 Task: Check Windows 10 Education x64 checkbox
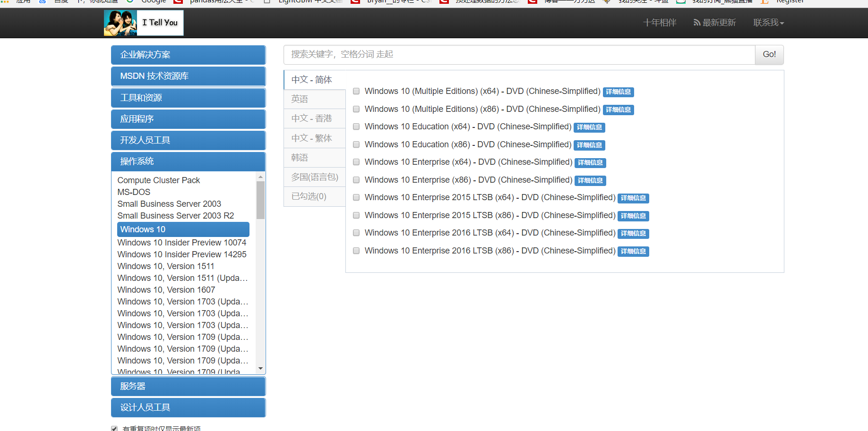356,127
